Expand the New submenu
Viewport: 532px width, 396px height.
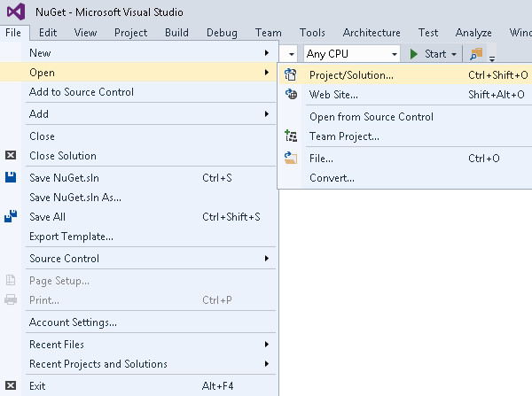266,54
